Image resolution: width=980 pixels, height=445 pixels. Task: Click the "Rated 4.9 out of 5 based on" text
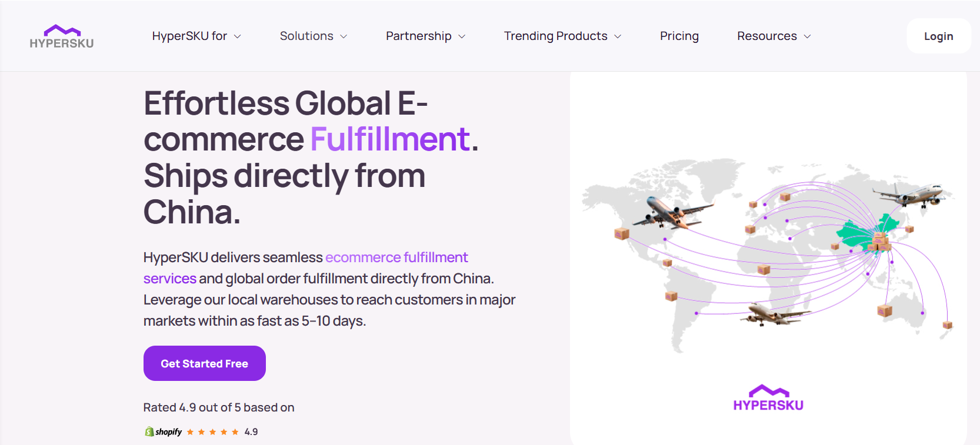pyautogui.click(x=219, y=407)
